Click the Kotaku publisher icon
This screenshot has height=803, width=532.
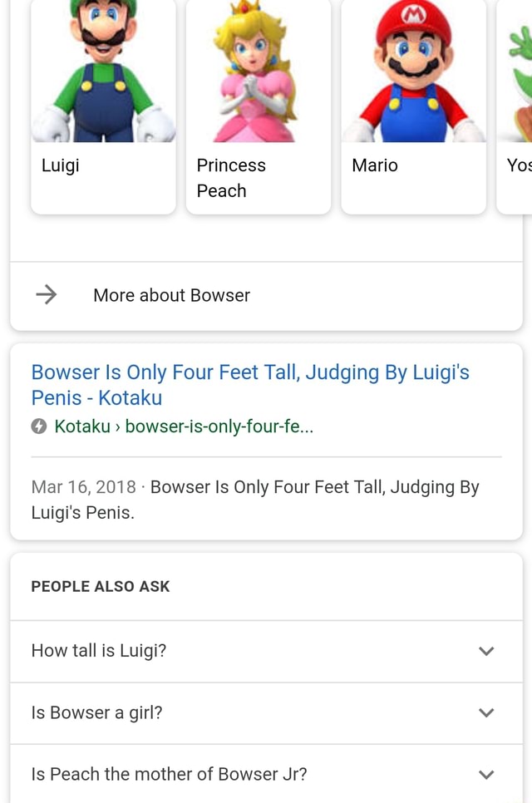coord(37,426)
